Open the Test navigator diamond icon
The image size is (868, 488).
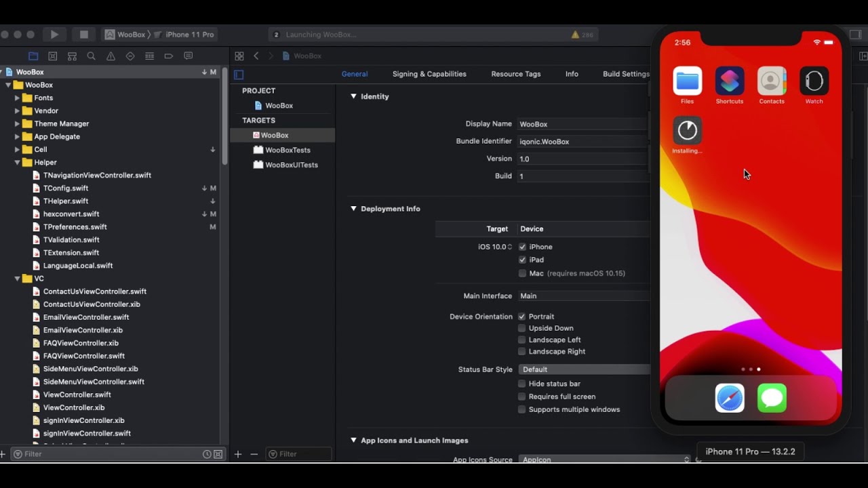130,56
